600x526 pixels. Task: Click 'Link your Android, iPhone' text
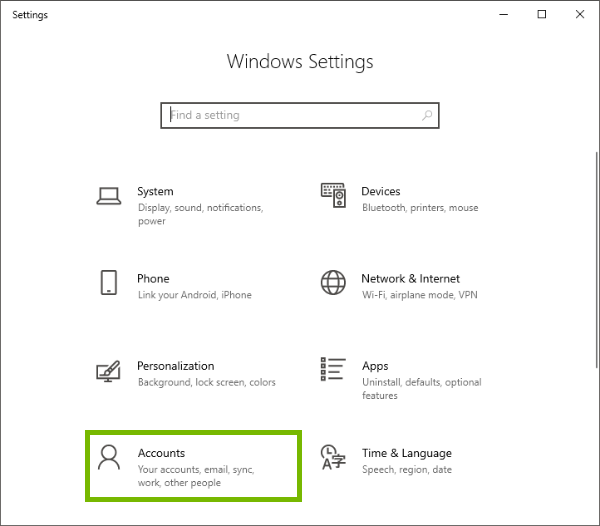pyautogui.click(x=195, y=295)
